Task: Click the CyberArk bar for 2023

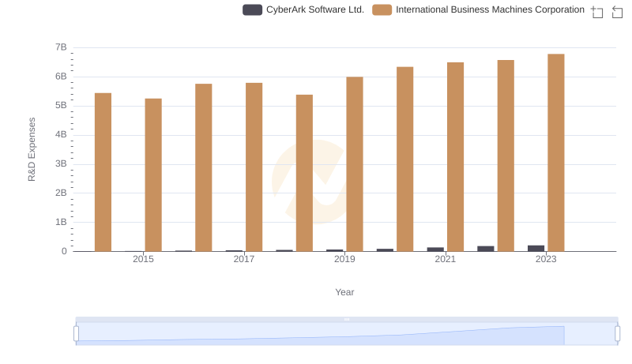Action: click(536, 249)
